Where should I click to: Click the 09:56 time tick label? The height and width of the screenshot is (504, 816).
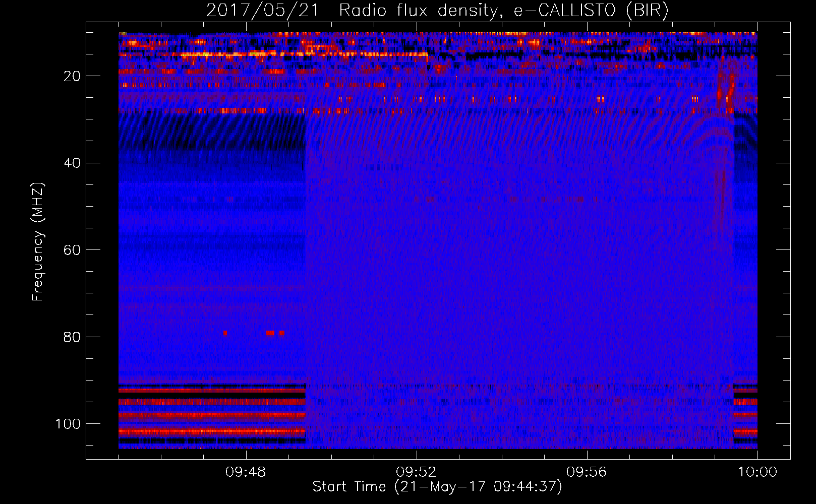point(587,472)
